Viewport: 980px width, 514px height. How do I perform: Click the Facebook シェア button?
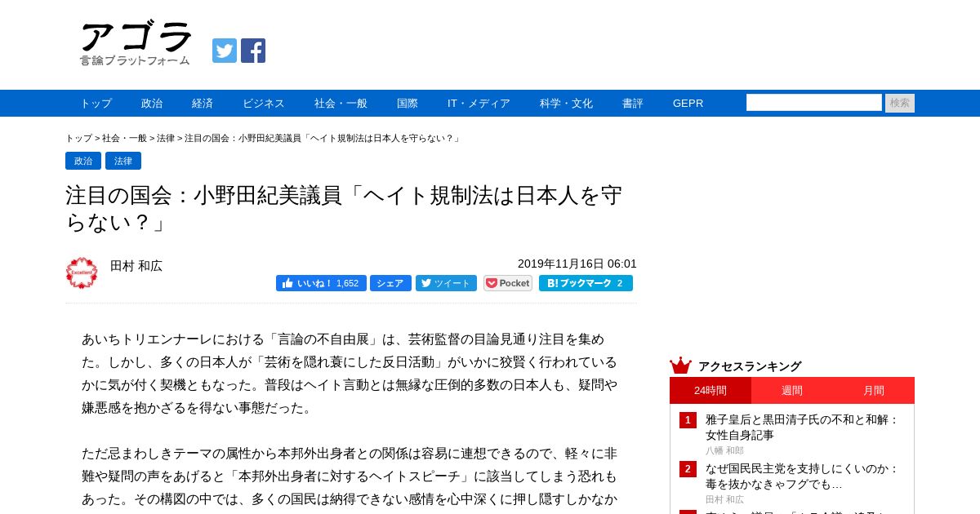pyautogui.click(x=390, y=283)
